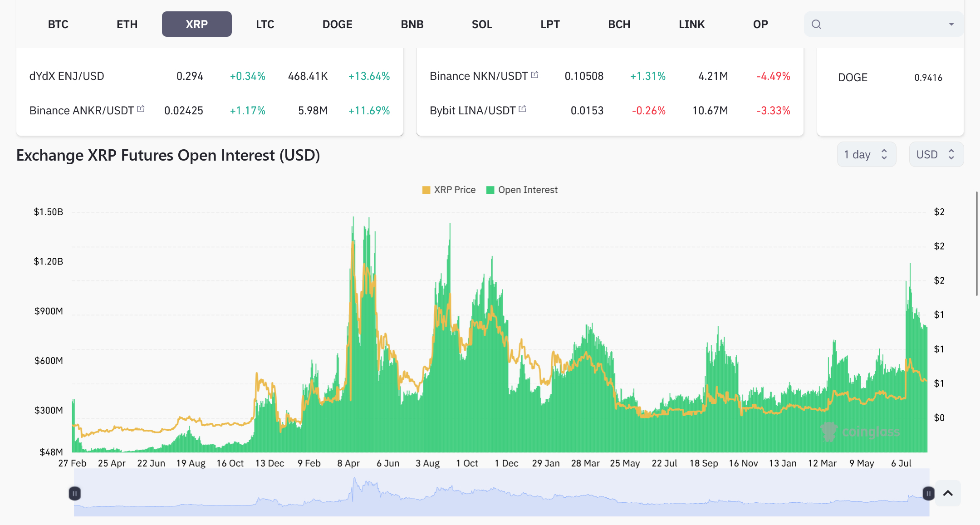Click the 0.9416 DOGE value
Image resolution: width=980 pixels, height=525 pixels.
928,78
